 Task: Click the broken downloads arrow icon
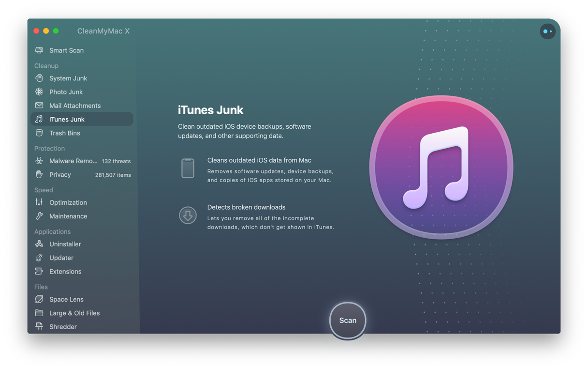[x=188, y=215]
